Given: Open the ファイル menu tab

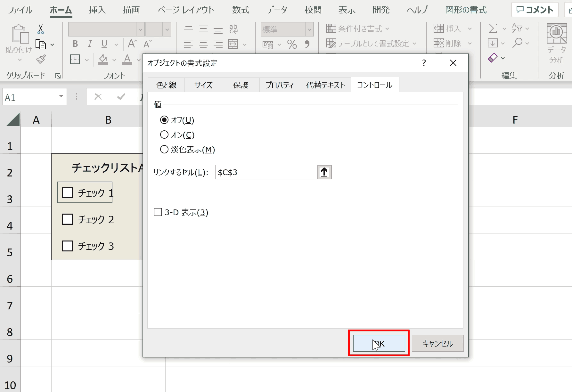Looking at the screenshot, I should tap(20, 10).
